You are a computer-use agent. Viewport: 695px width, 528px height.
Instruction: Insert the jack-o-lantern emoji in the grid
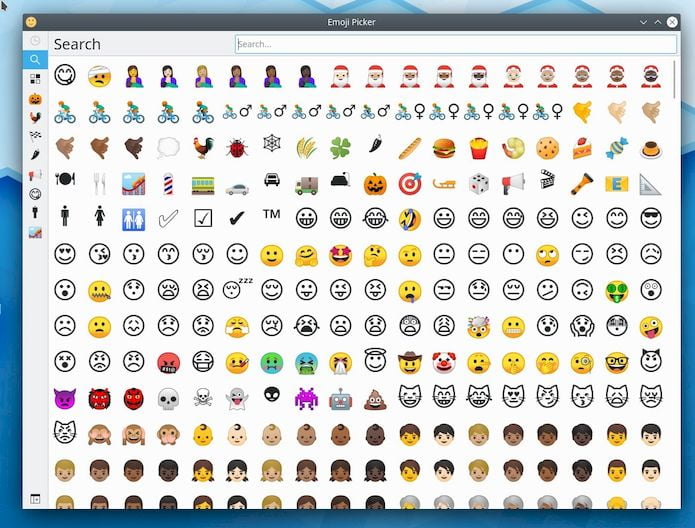(375, 184)
